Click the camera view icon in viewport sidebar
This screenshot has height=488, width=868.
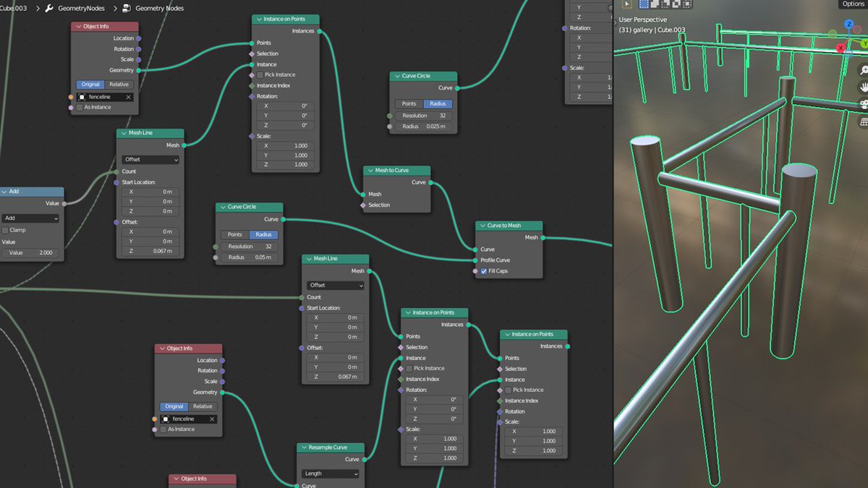[x=863, y=104]
